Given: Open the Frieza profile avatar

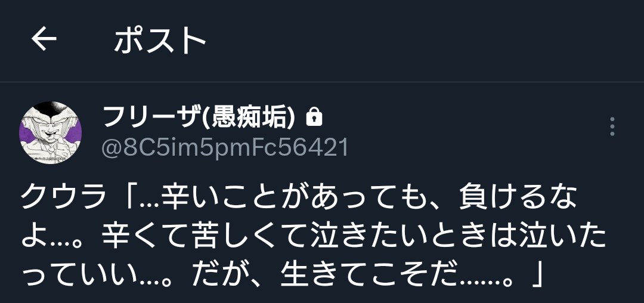Looking at the screenshot, I should [x=51, y=132].
